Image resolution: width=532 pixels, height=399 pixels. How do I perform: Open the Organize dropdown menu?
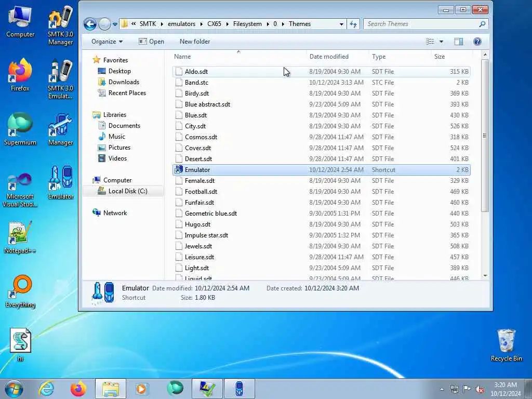(107, 42)
